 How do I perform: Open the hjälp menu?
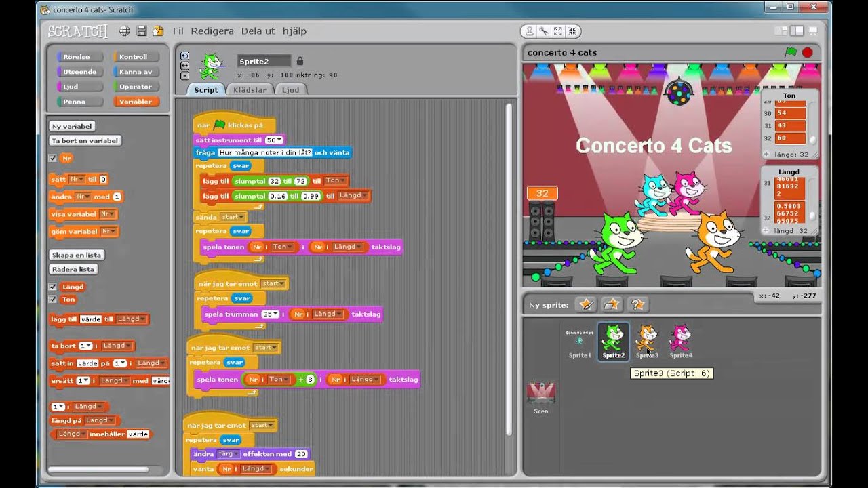point(294,31)
